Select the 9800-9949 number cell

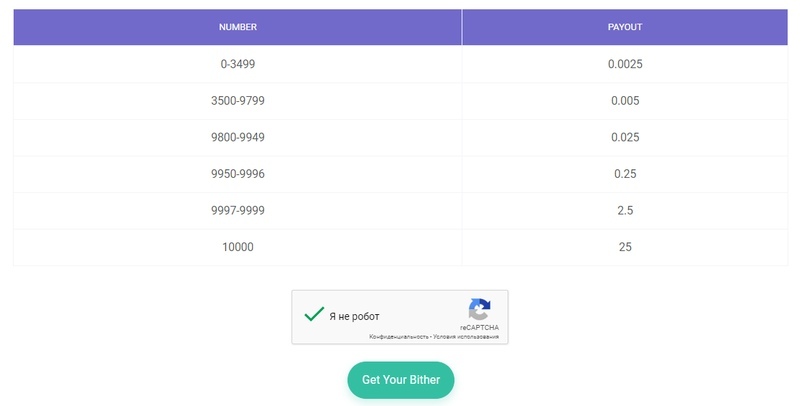click(x=238, y=137)
